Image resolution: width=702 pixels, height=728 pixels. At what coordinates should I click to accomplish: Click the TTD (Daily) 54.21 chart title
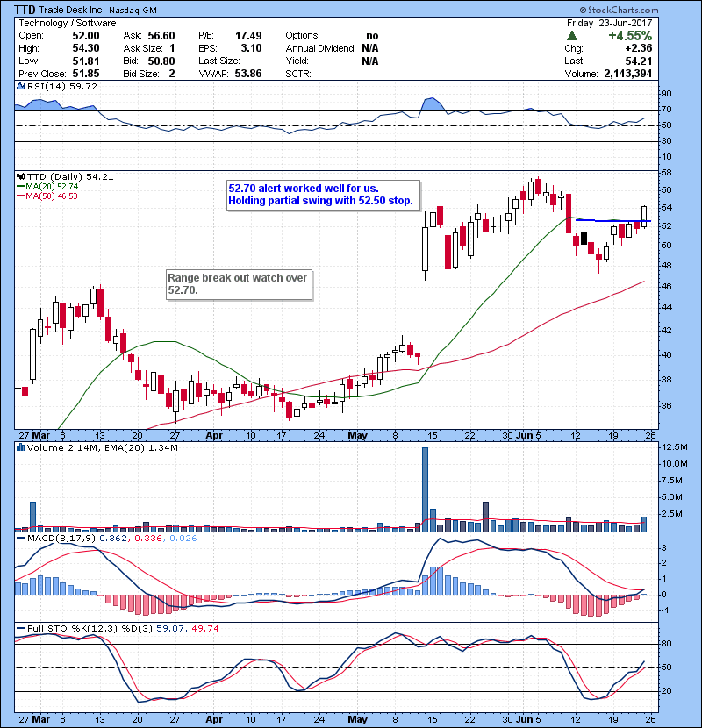point(70,177)
